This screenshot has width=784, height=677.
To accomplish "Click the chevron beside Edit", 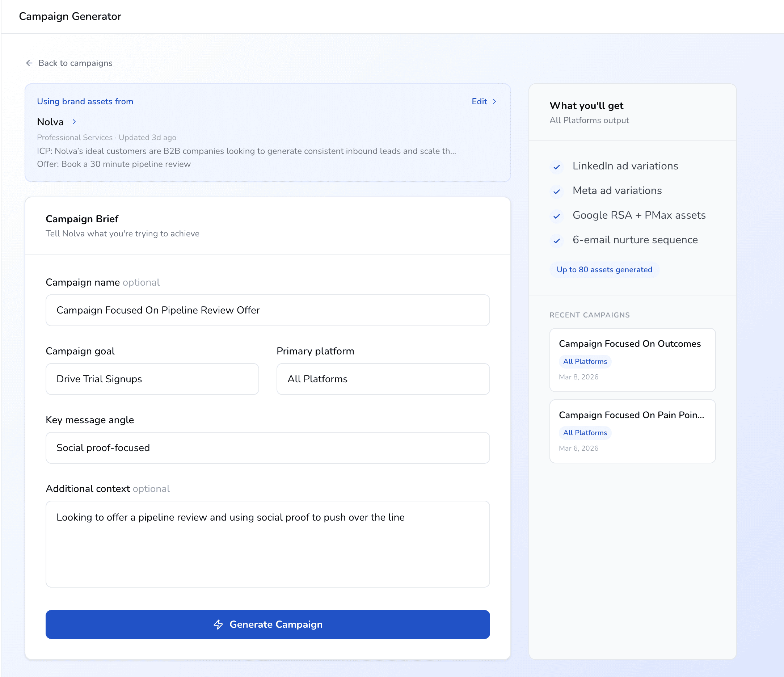I will 494,101.
